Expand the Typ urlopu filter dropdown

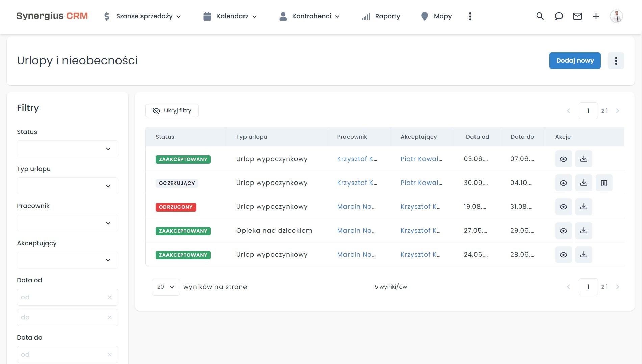tap(68, 186)
